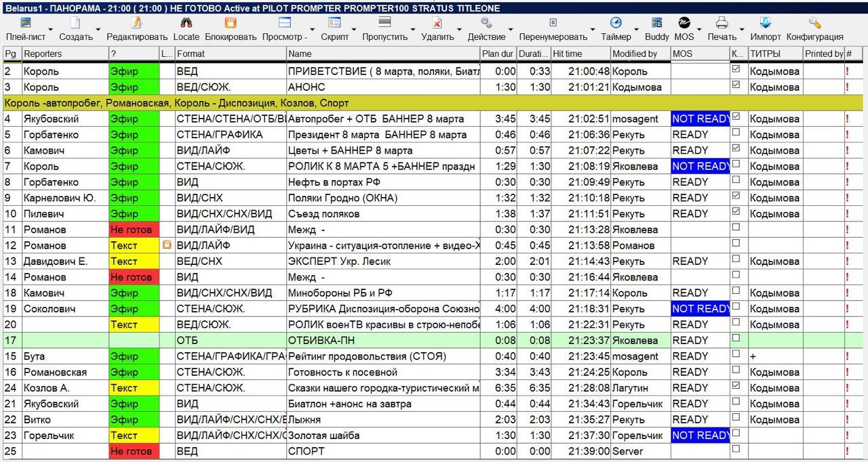Open the Действие dropdown arrow

[x=511, y=29]
